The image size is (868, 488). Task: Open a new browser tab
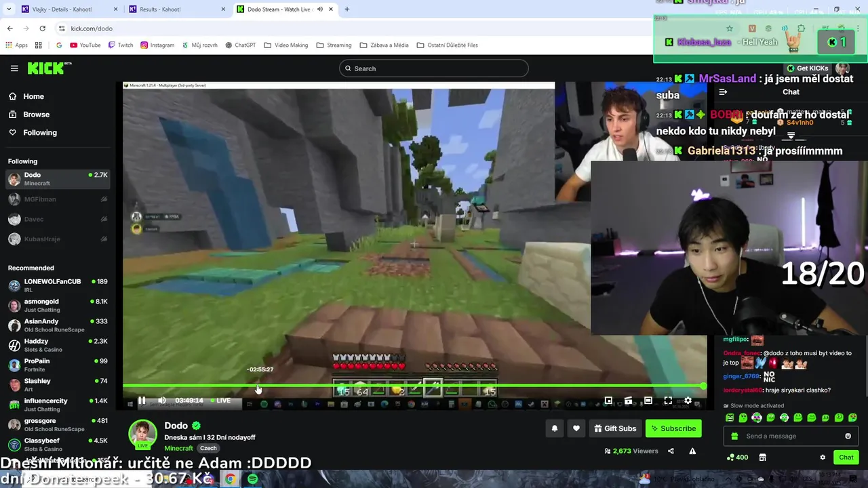pos(347,9)
